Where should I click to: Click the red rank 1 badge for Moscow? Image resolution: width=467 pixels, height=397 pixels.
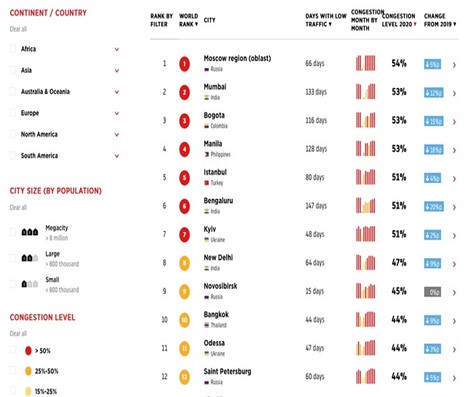pos(184,64)
